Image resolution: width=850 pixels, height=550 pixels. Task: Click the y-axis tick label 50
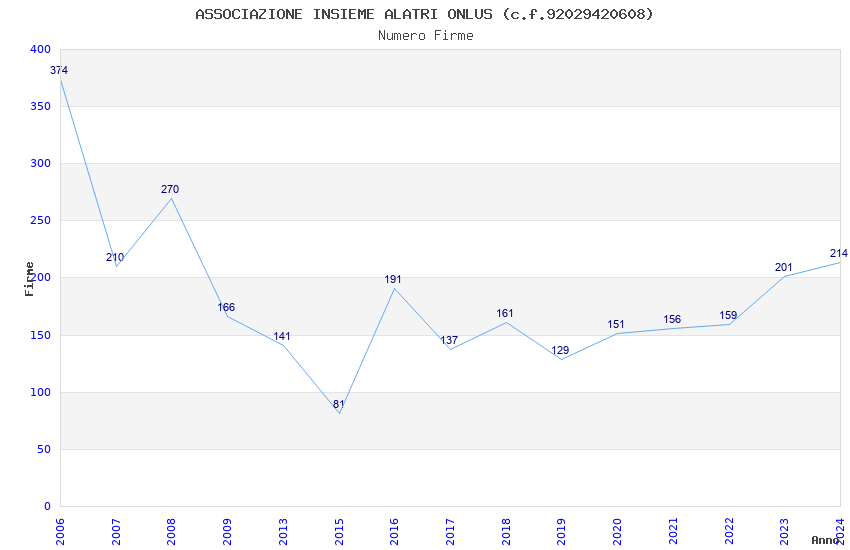[x=44, y=449]
